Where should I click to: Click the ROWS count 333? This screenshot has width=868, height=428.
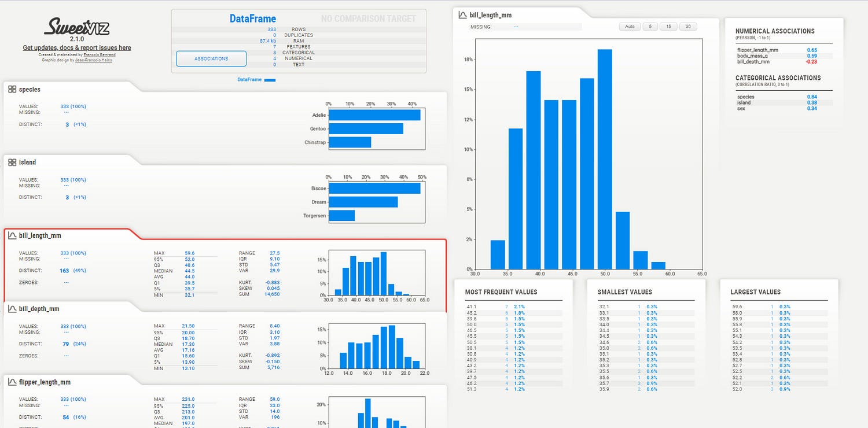[x=271, y=29]
